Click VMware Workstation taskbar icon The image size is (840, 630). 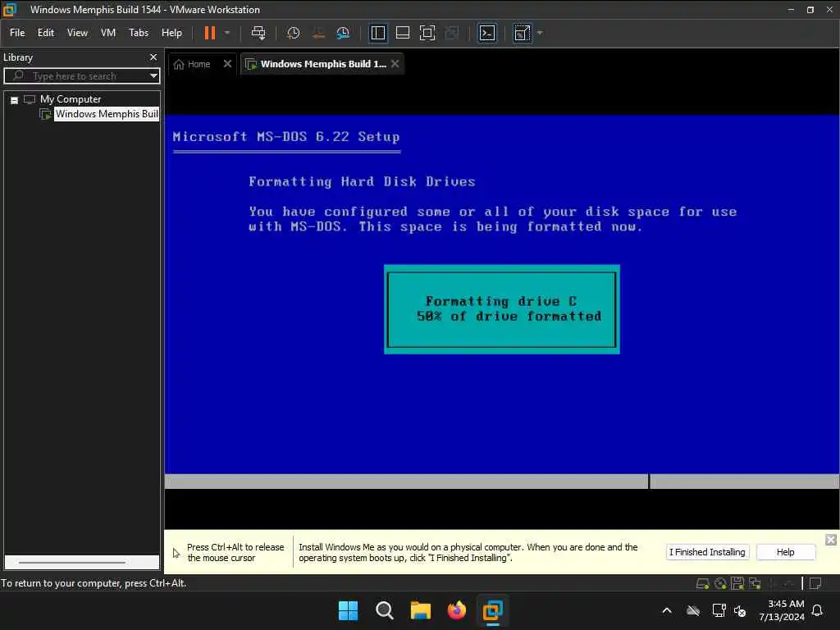coord(492,610)
